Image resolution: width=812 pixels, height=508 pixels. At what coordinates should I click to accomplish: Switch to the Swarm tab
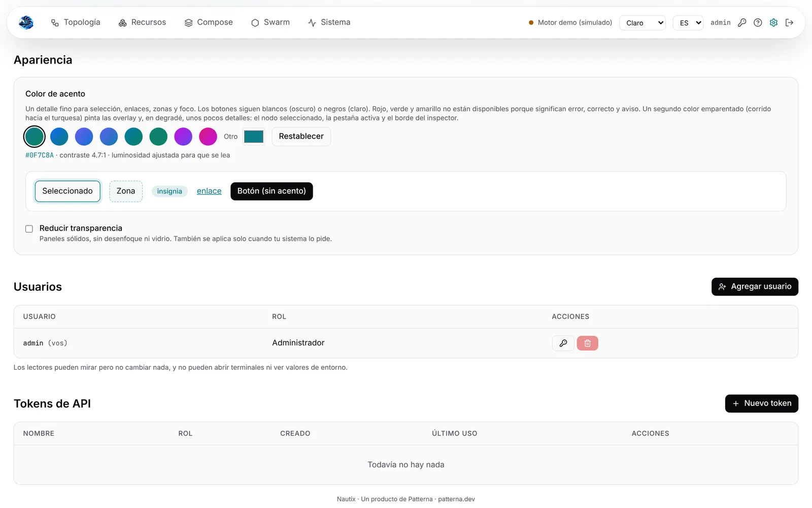pos(270,22)
